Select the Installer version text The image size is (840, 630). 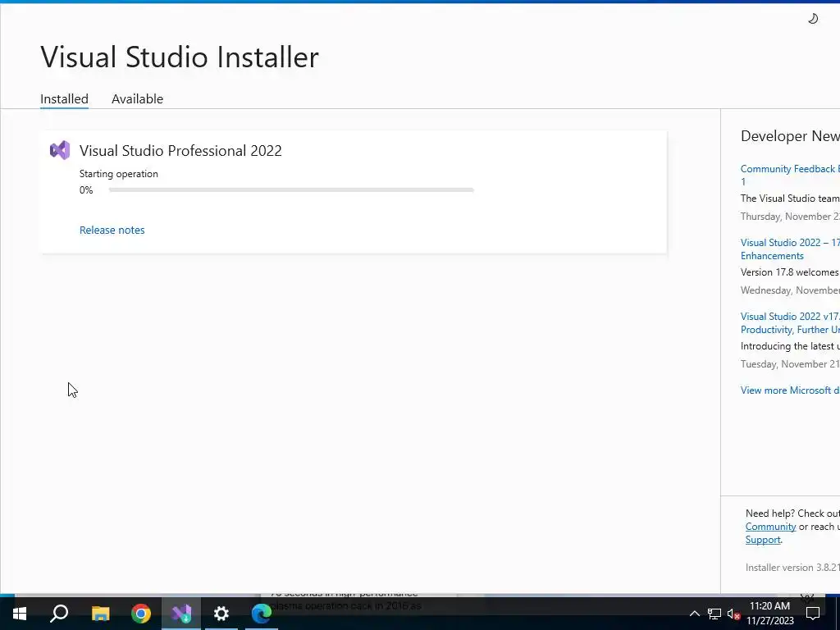792,568
